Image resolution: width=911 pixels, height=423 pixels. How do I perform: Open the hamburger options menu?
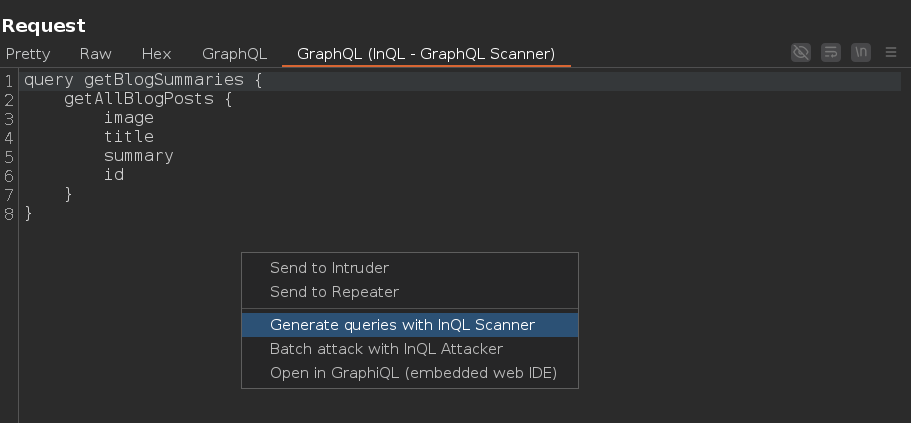point(890,53)
